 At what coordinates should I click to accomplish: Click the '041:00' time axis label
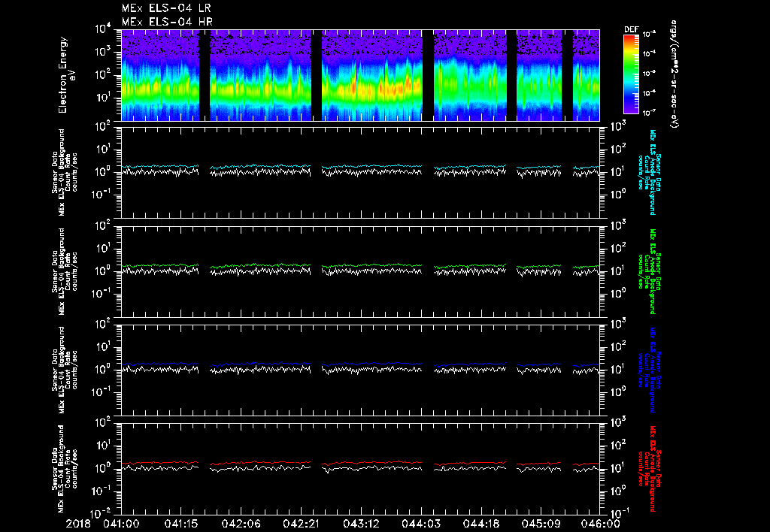coord(121,524)
